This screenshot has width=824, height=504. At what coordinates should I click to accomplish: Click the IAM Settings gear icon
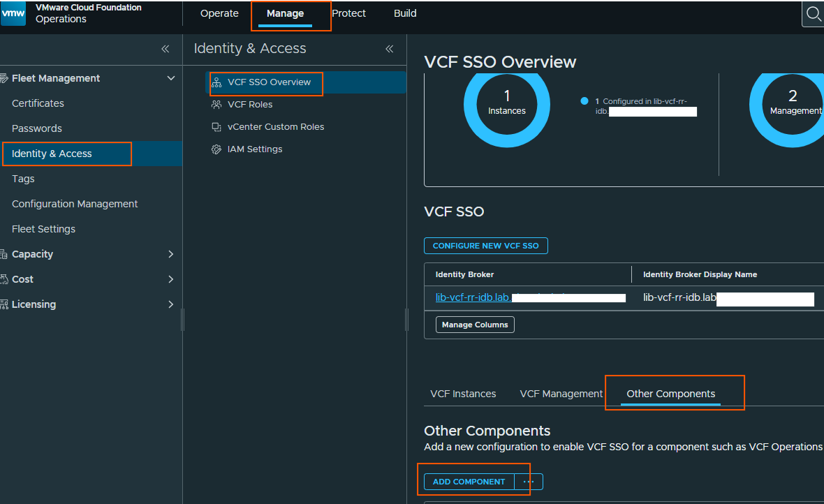click(216, 149)
